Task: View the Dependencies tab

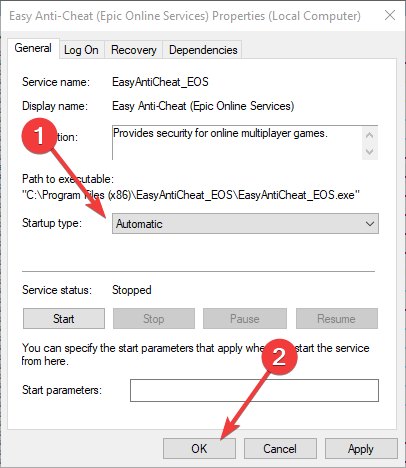Action: click(203, 50)
